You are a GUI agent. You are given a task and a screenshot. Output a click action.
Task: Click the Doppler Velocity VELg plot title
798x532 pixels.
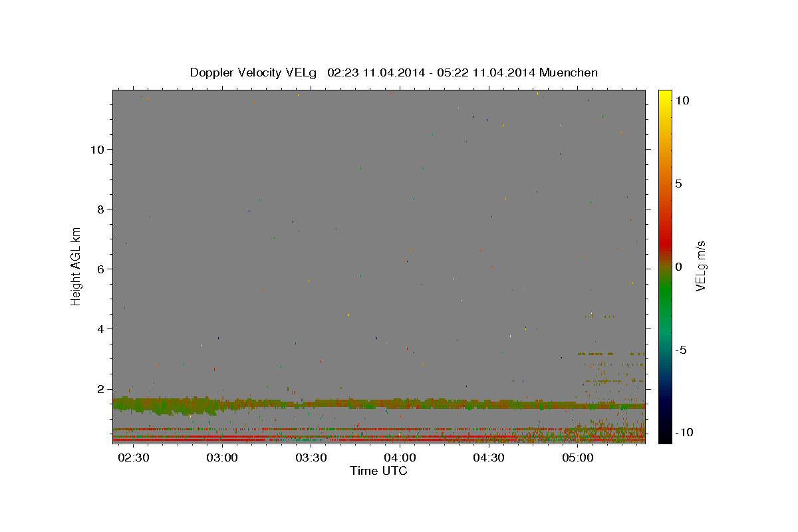coord(394,72)
